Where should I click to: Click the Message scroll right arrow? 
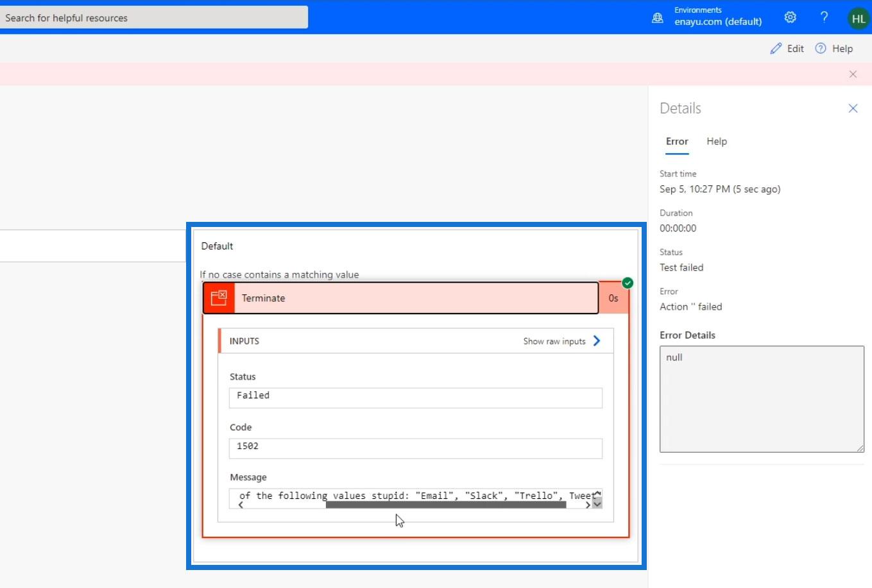point(588,505)
